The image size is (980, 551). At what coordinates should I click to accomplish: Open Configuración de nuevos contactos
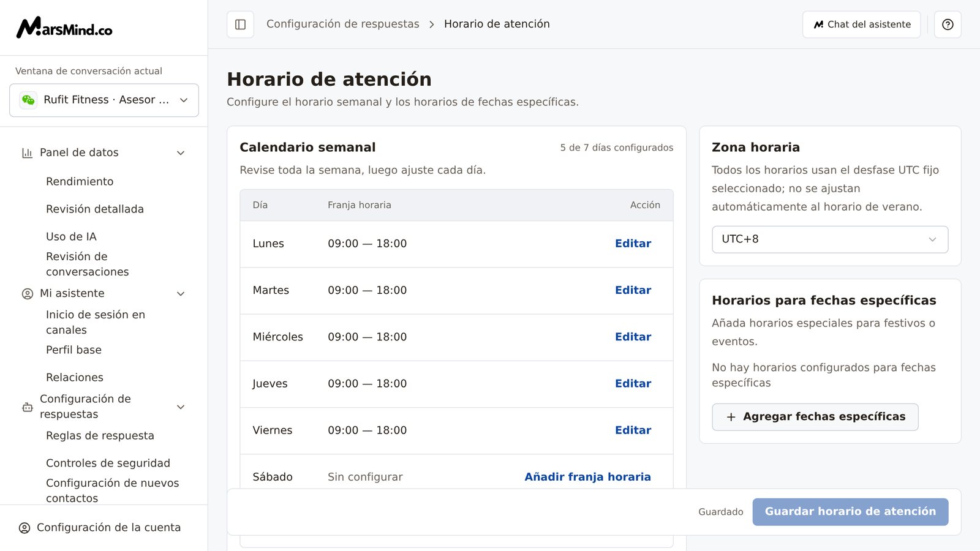[x=113, y=490]
